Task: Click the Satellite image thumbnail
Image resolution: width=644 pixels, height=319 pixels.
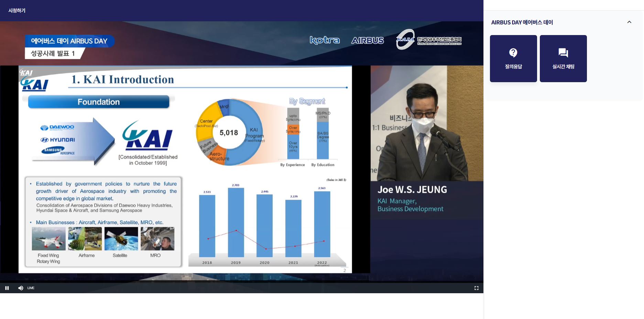Action: tap(121, 239)
